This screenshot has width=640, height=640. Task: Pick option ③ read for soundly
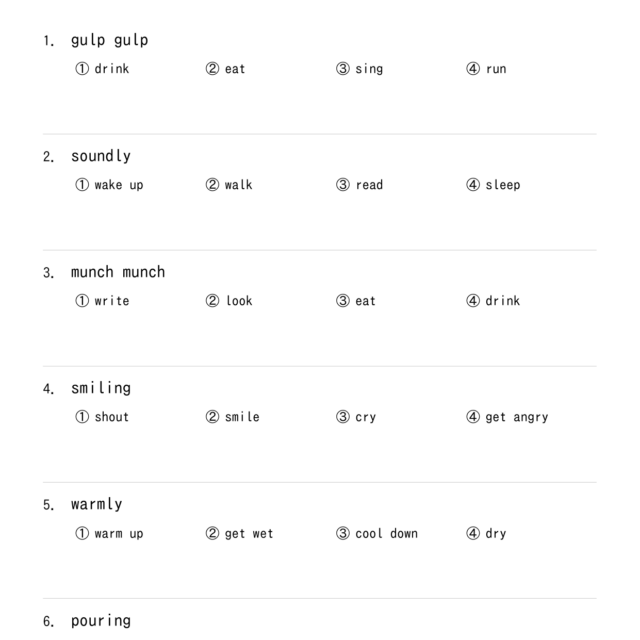pos(360,185)
